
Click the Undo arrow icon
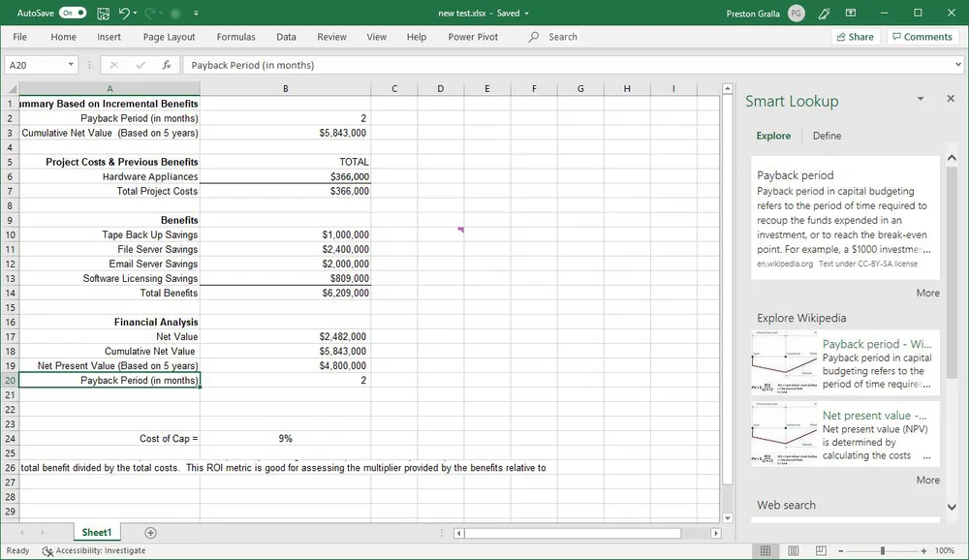(124, 13)
